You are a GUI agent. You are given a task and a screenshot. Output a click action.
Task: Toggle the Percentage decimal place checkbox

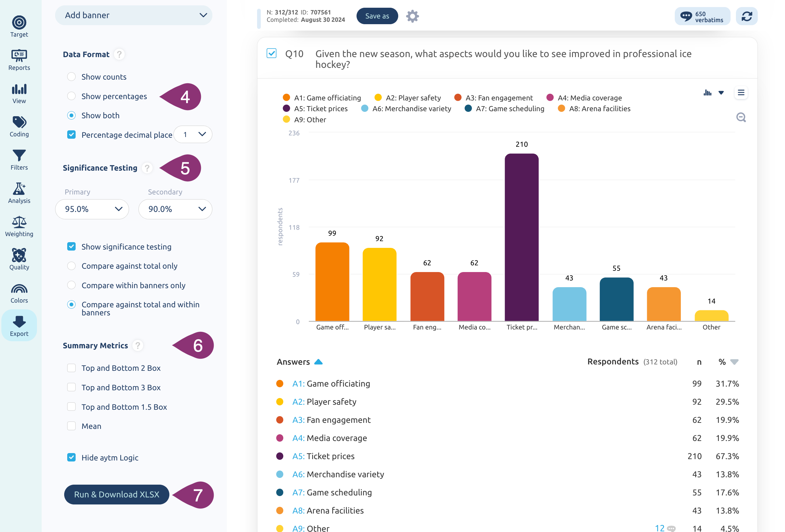pos(71,134)
